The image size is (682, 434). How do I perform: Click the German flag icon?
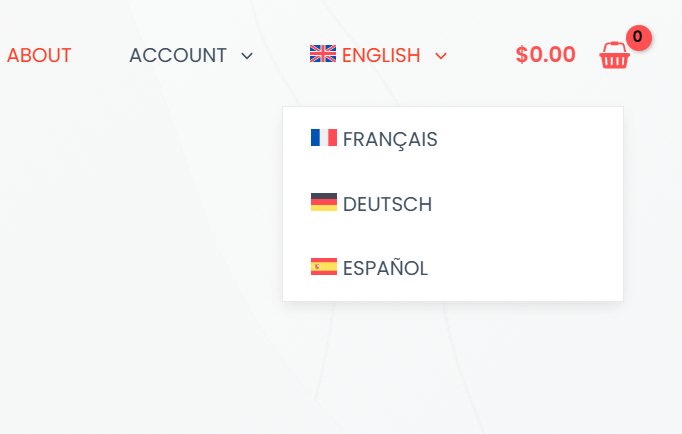tap(324, 202)
